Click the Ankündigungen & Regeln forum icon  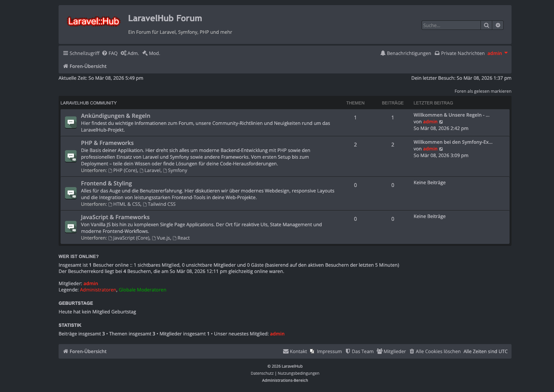[71, 122]
